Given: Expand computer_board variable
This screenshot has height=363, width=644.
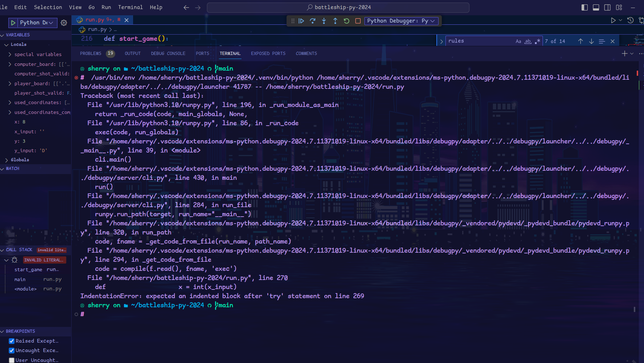Looking at the screenshot, I should pos(39,64).
